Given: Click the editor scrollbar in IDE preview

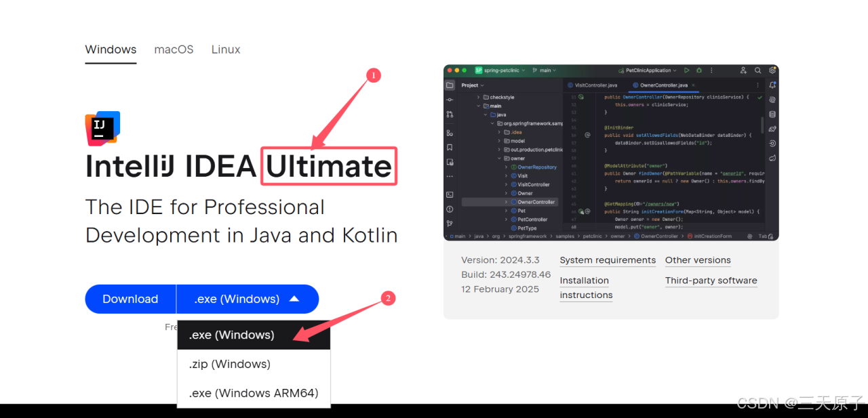Looking at the screenshot, I should (762, 125).
